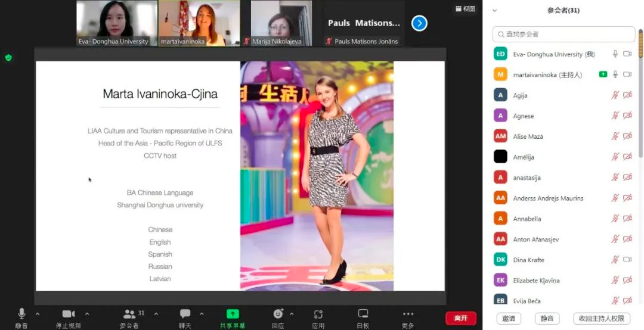The width and height of the screenshot is (644, 330).
Task: Expand participants options arrow next to 参会者
Action: (x=156, y=314)
